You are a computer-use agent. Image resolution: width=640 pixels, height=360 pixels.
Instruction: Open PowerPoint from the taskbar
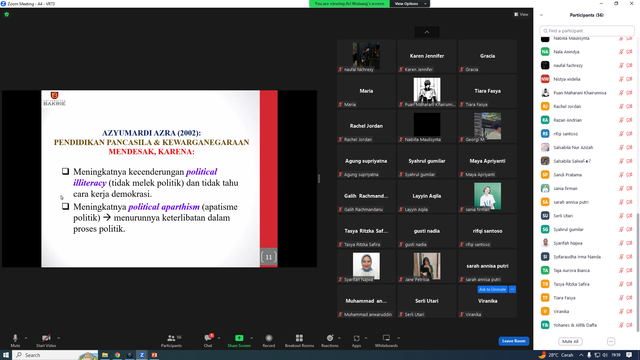click(x=154, y=355)
